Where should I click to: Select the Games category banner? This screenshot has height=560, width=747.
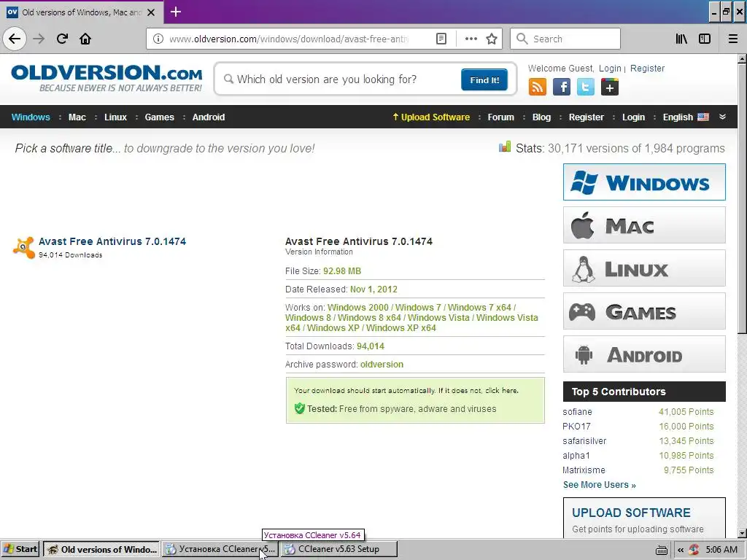(x=644, y=311)
